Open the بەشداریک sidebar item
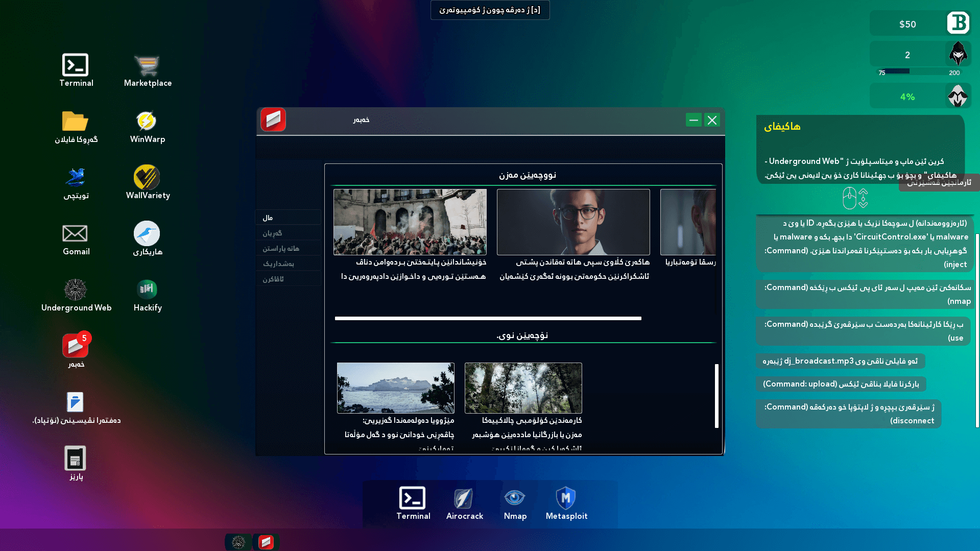The height and width of the screenshot is (551, 980). pos(288,263)
